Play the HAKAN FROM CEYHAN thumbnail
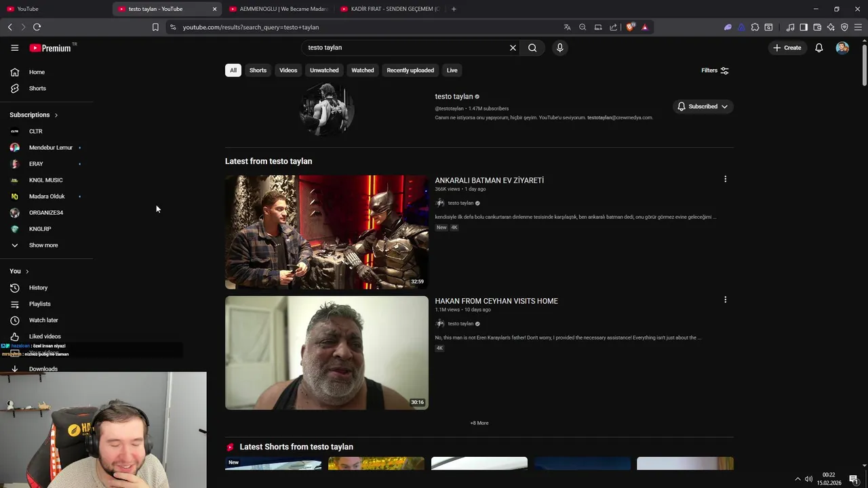The height and width of the screenshot is (488, 868). (327, 352)
